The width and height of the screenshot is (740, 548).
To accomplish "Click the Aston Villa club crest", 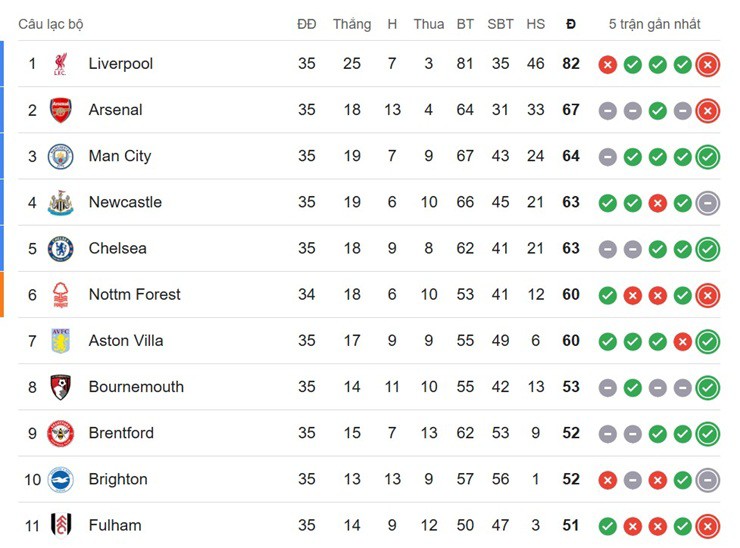I will pos(60,341).
